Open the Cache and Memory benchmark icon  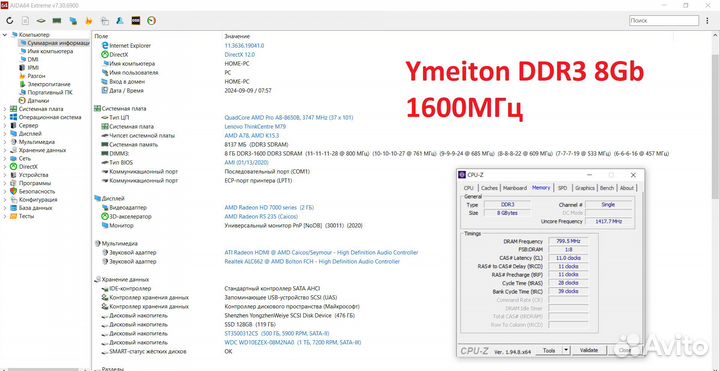(57, 21)
